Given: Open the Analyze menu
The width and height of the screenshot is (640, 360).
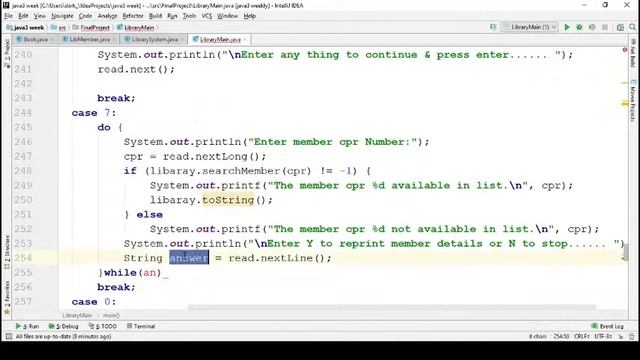Looking at the screenshot, I should [107, 16].
